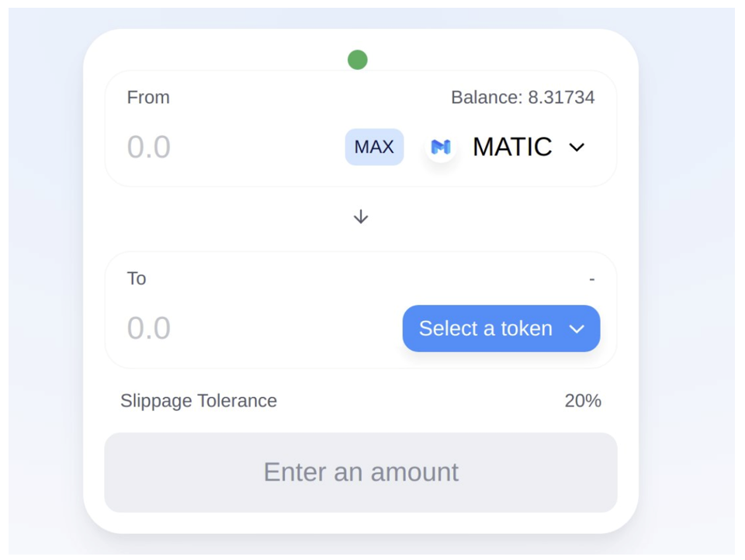Image resolution: width=745 pixels, height=560 pixels.
Task: Click the MAX button
Action: [x=374, y=147]
